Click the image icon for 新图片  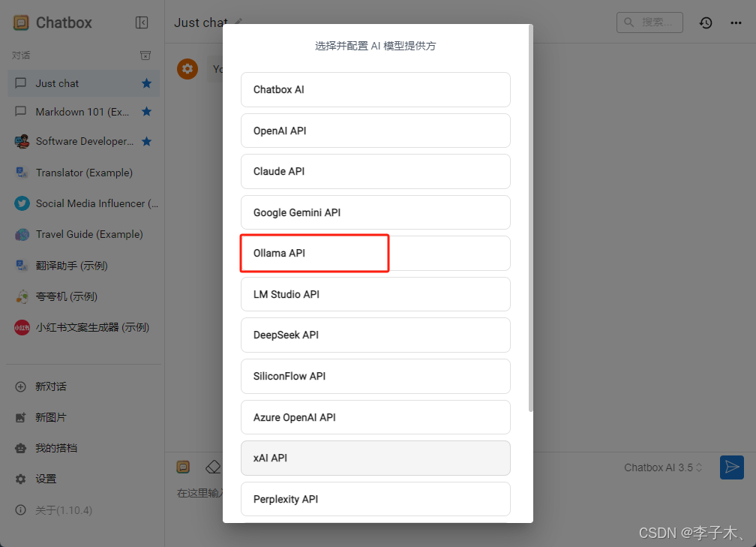21,418
